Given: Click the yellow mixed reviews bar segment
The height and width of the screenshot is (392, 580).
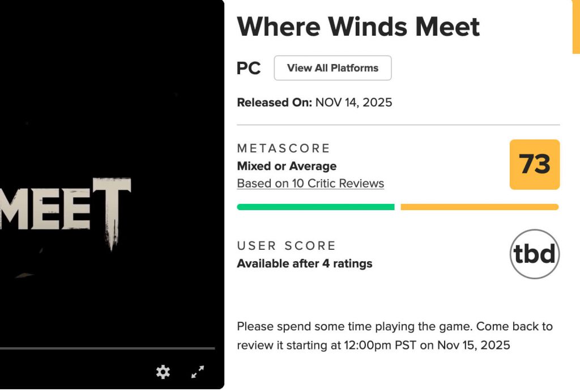Looking at the screenshot, I should pyautogui.click(x=479, y=207).
